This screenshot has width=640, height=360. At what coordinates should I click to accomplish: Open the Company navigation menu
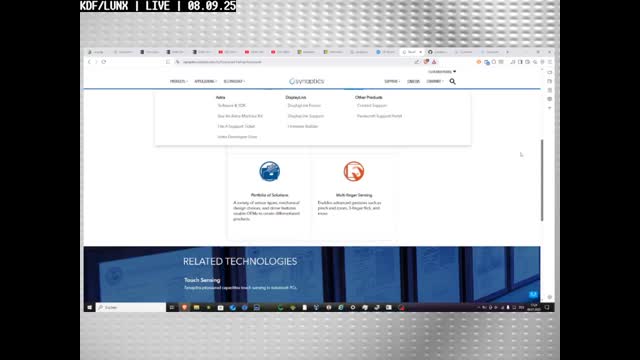point(435,81)
